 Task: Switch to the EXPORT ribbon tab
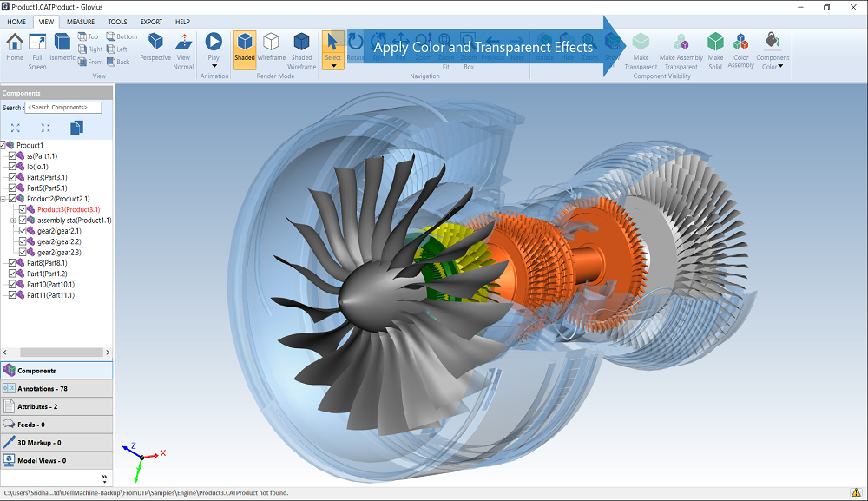tap(151, 22)
